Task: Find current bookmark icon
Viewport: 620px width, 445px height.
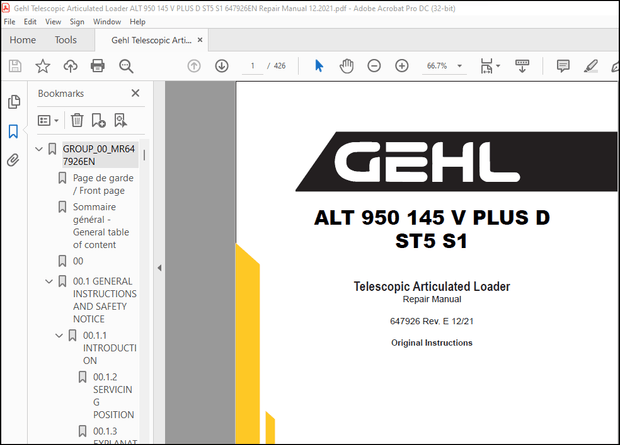Action: point(120,120)
